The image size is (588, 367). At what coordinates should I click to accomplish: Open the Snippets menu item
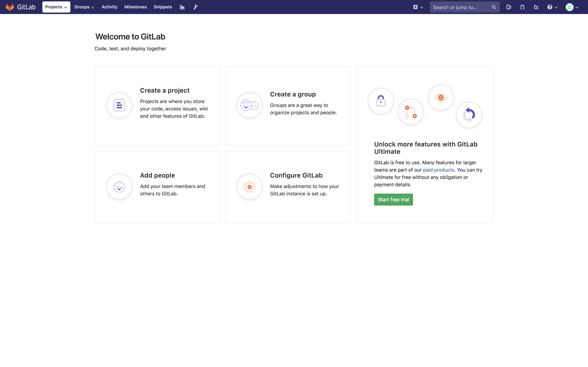163,7
